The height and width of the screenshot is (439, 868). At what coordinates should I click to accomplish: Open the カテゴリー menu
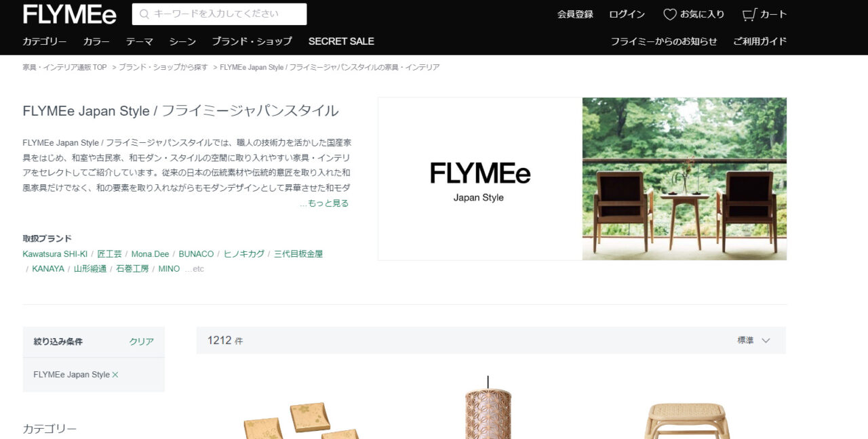(45, 41)
